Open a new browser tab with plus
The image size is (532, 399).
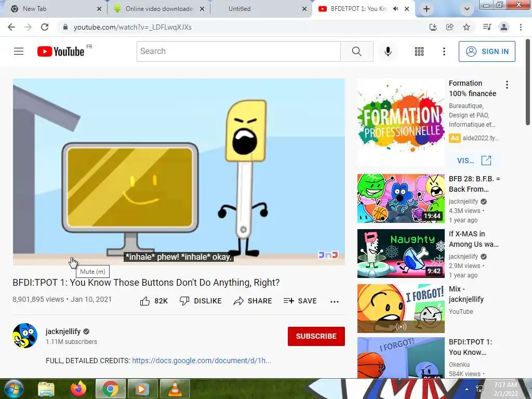(427, 9)
